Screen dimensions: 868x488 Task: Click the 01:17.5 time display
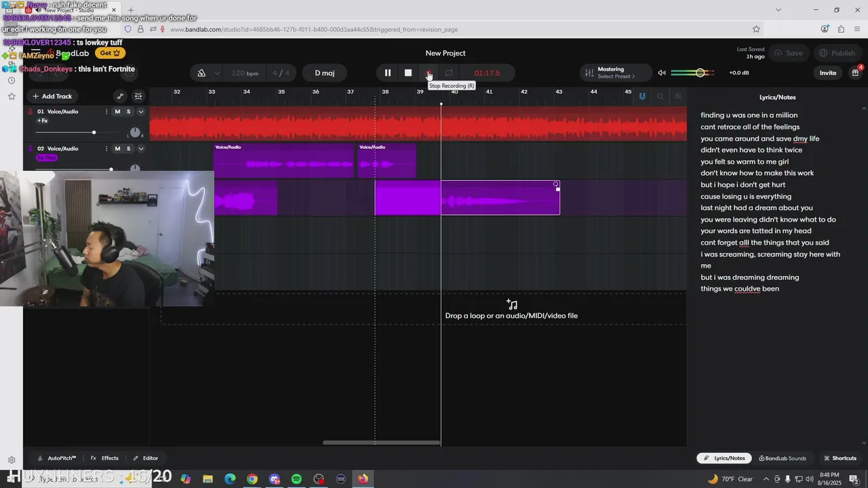click(x=487, y=73)
